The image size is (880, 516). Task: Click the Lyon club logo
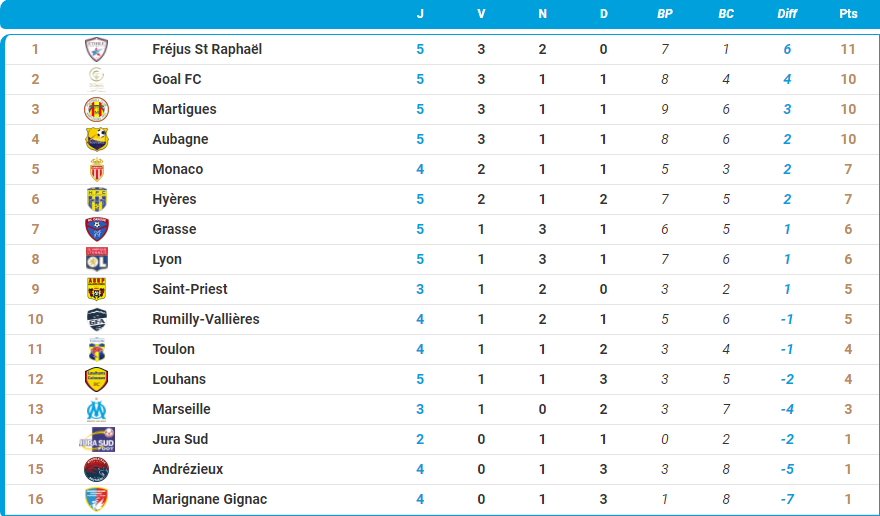pos(96,259)
